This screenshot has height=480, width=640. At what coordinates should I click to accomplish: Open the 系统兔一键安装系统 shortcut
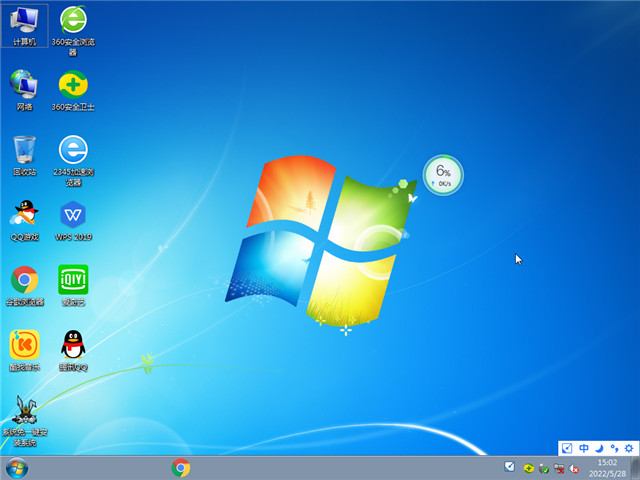pos(24,421)
